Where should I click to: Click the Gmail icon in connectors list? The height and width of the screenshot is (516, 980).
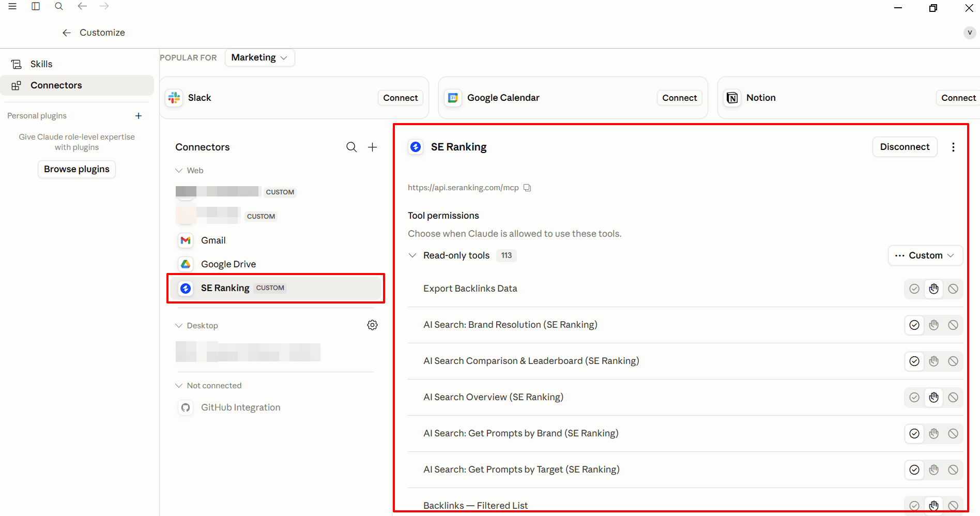click(186, 240)
